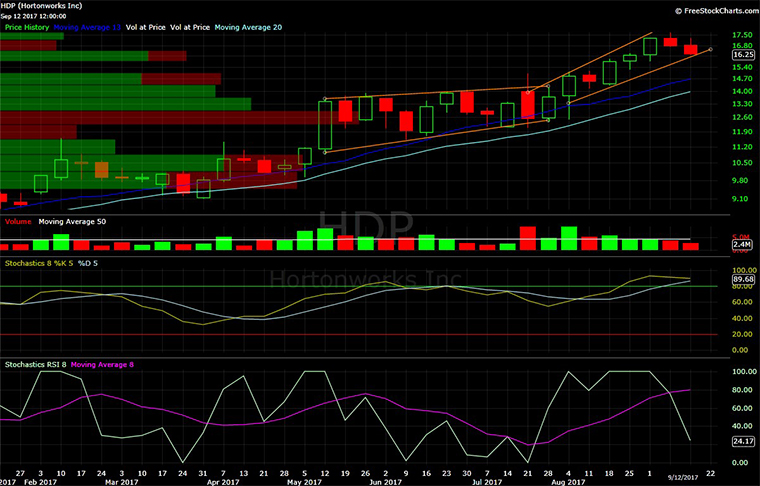
Task: Select the Price History legend label
Action: click(27, 27)
